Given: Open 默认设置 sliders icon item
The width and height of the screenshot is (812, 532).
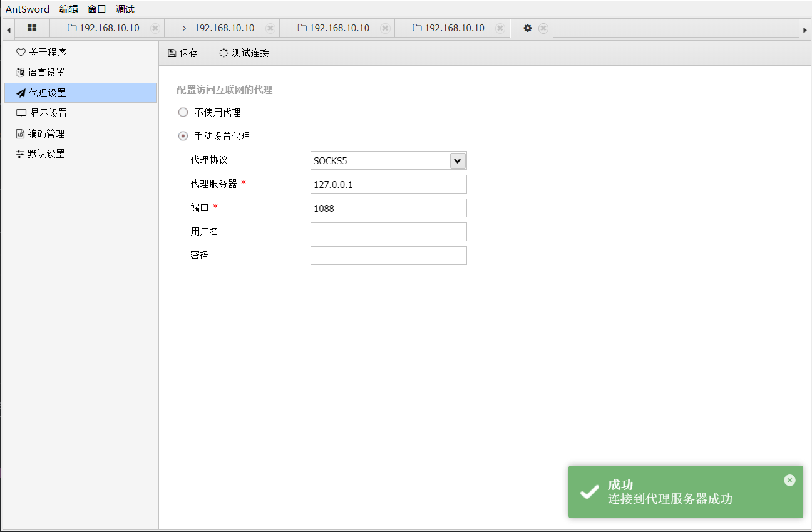Looking at the screenshot, I should (21, 154).
